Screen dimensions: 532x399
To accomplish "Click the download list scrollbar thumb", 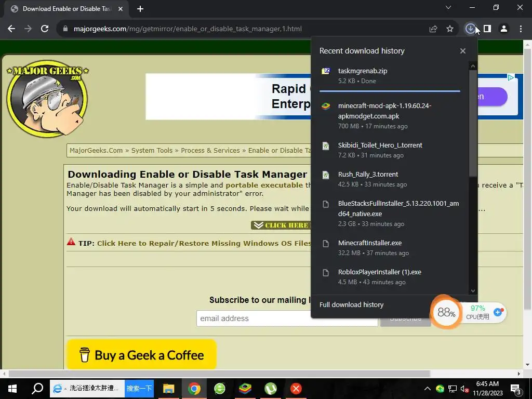I will point(473,124).
